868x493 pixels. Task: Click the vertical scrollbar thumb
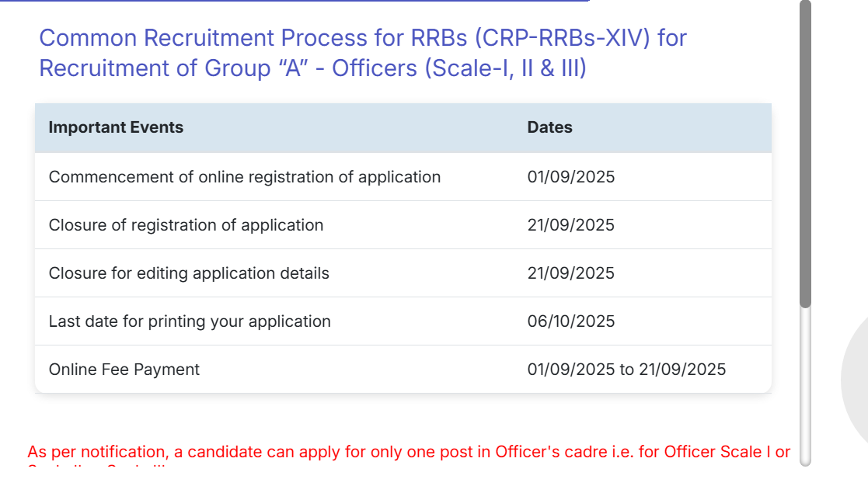click(x=806, y=155)
